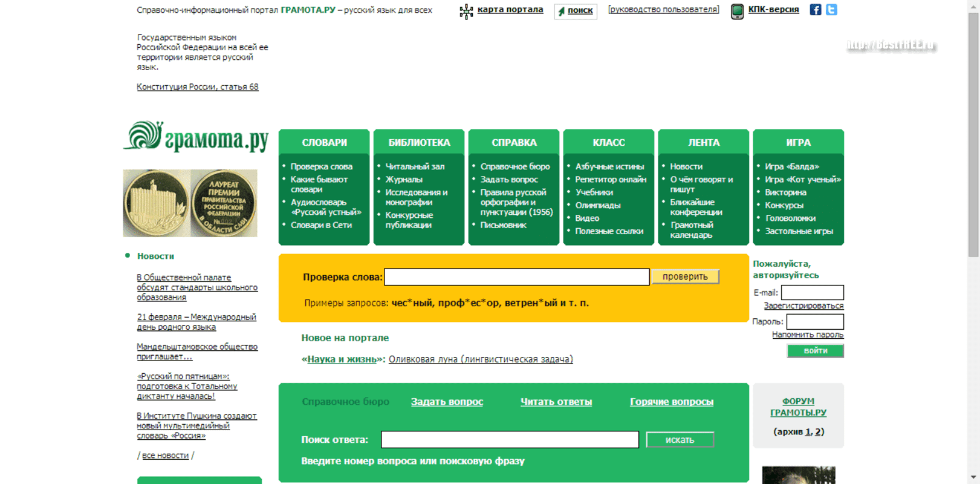Image resolution: width=980 pixels, height=484 pixels.
Task: Click the КПК-версия mobile device icon
Action: pos(737,11)
